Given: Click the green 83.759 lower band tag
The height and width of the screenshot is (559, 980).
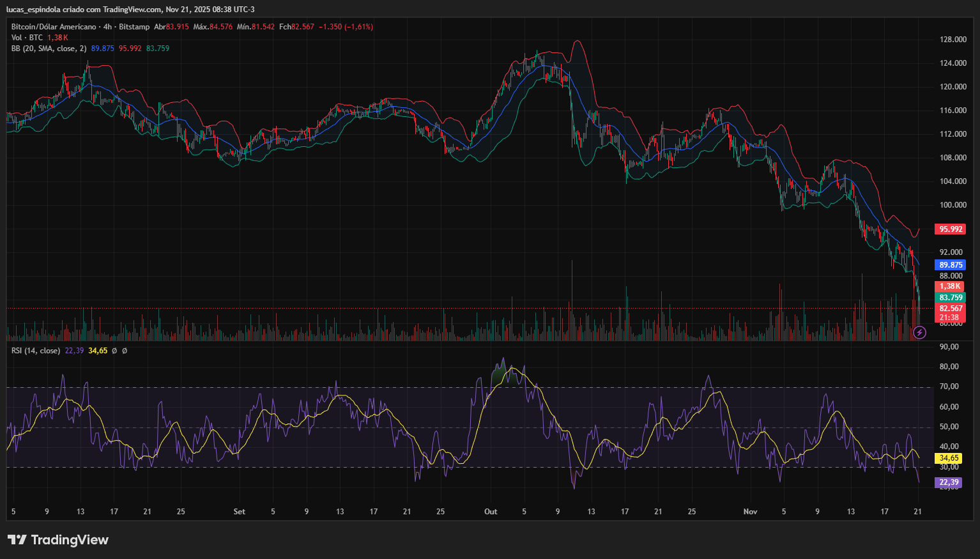Looking at the screenshot, I should [x=950, y=298].
